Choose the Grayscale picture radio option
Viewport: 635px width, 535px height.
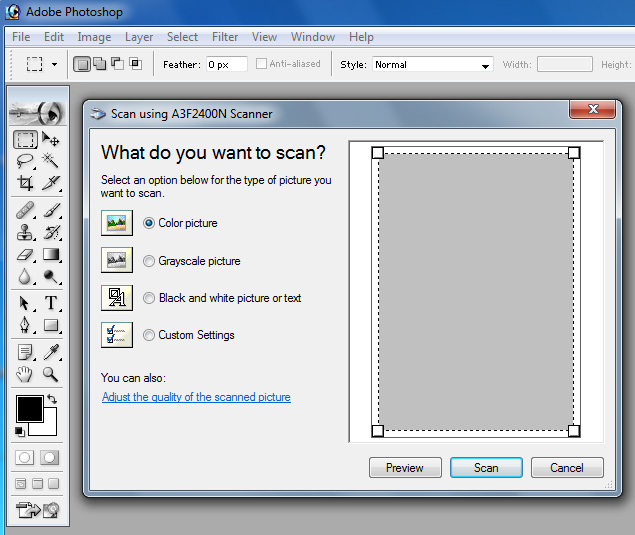149,261
